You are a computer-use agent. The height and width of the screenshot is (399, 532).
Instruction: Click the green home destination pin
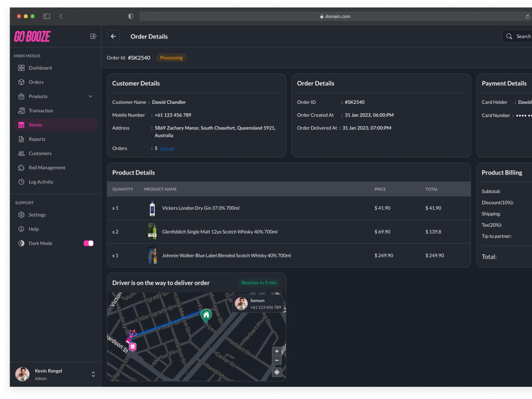point(206,315)
